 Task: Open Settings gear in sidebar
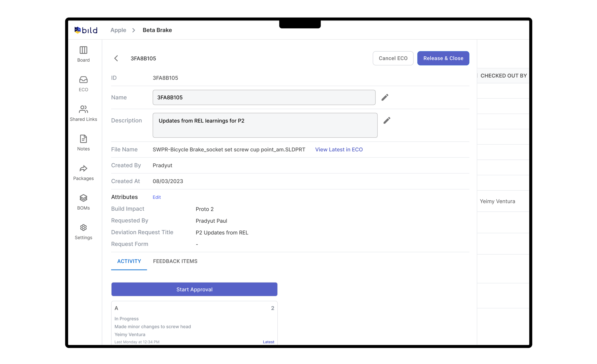click(83, 228)
